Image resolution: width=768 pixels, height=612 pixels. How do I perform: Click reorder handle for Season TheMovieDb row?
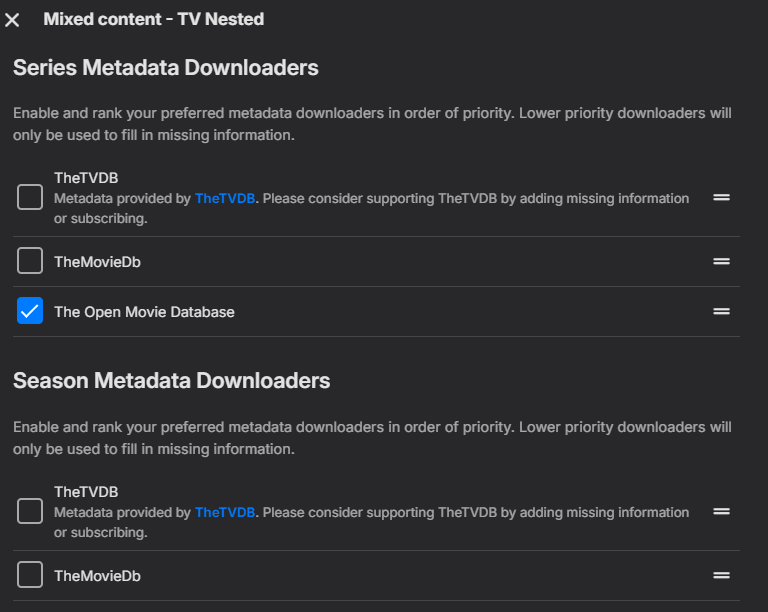721,576
